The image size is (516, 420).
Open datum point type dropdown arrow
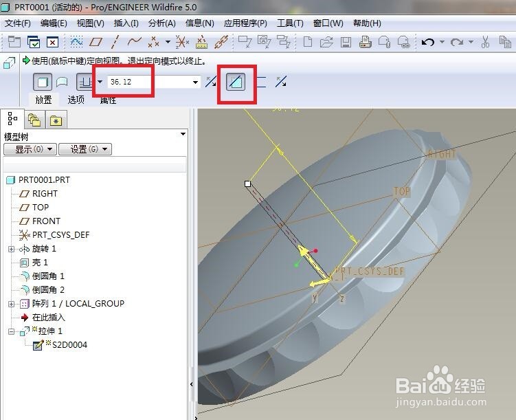click(x=168, y=42)
